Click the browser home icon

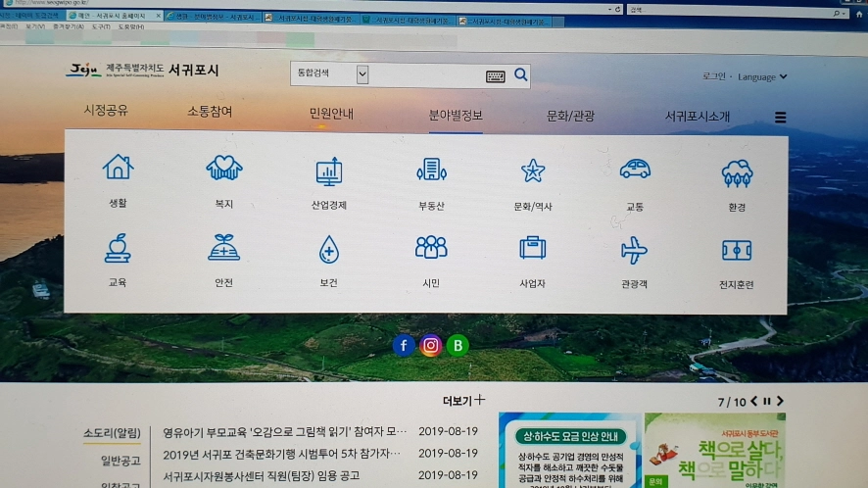coord(859,15)
